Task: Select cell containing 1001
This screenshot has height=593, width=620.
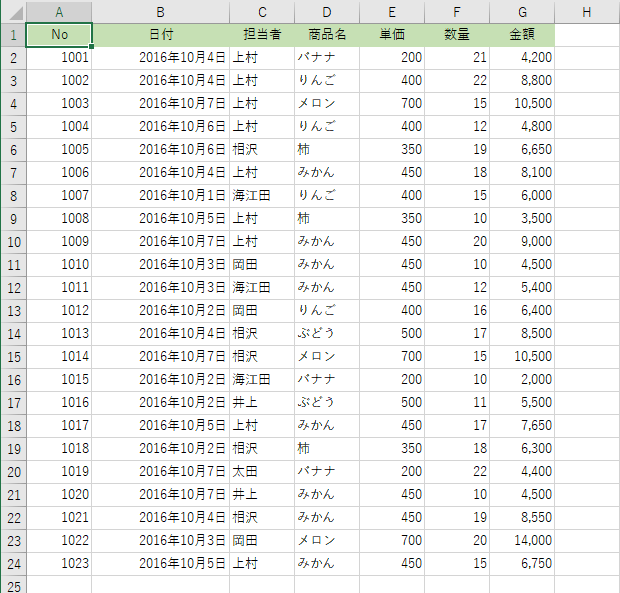Action: (59, 58)
